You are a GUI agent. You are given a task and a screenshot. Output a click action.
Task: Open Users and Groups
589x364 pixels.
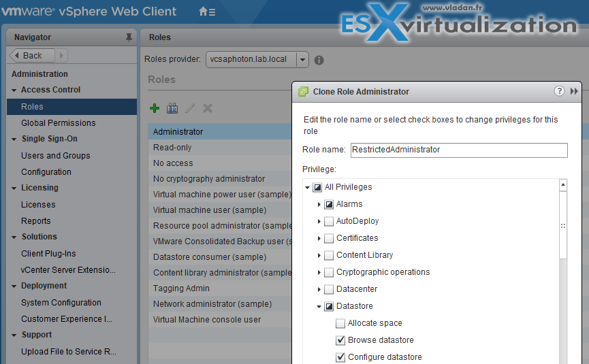56,156
